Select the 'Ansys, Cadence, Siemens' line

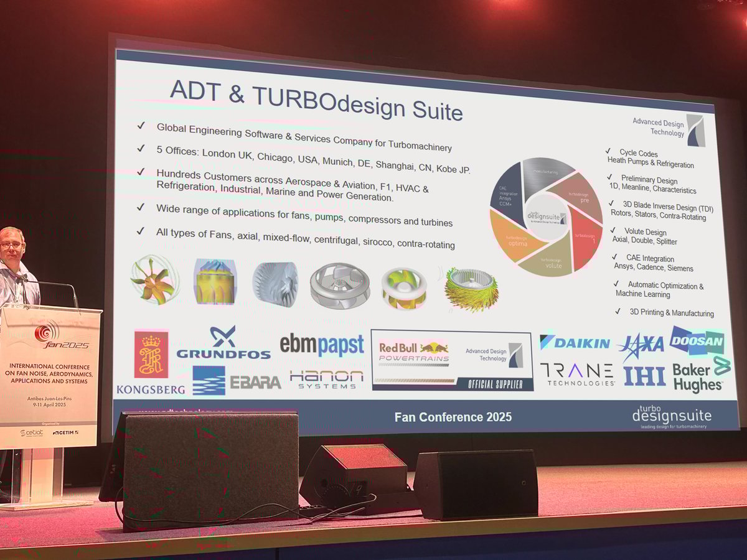click(x=654, y=268)
